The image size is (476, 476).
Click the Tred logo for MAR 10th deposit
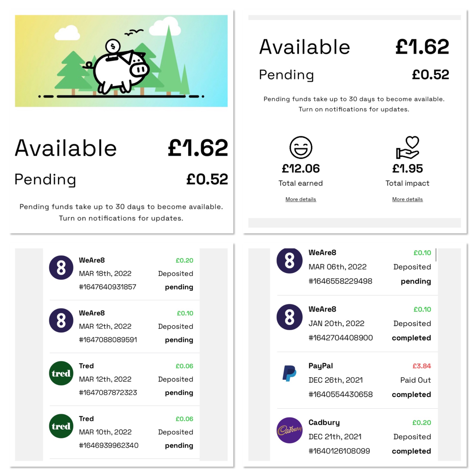tap(61, 426)
